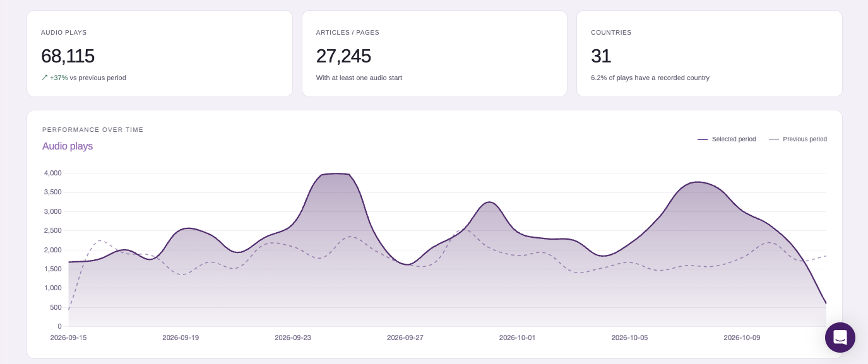Open the chat widget bubble

(x=840, y=338)
